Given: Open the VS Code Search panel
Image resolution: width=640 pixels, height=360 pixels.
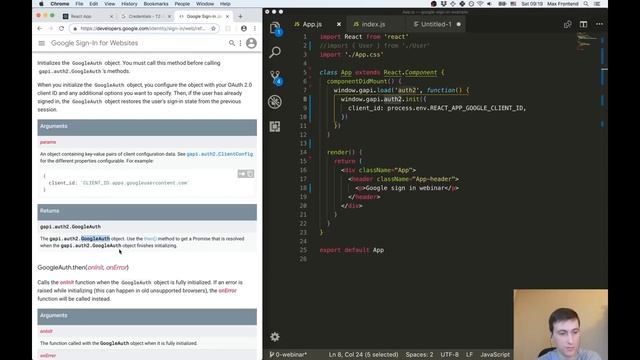Looking at the screenshot, I should click(x=275, y=52).
